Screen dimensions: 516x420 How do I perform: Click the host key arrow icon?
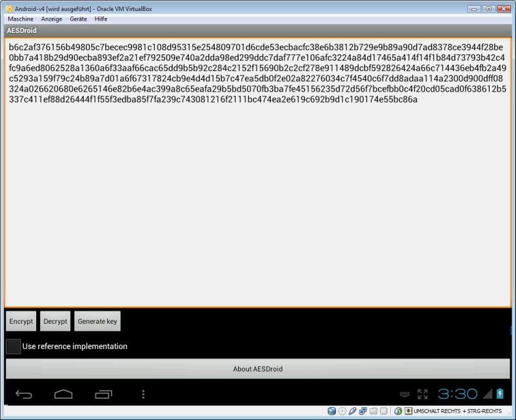[408, 411]
